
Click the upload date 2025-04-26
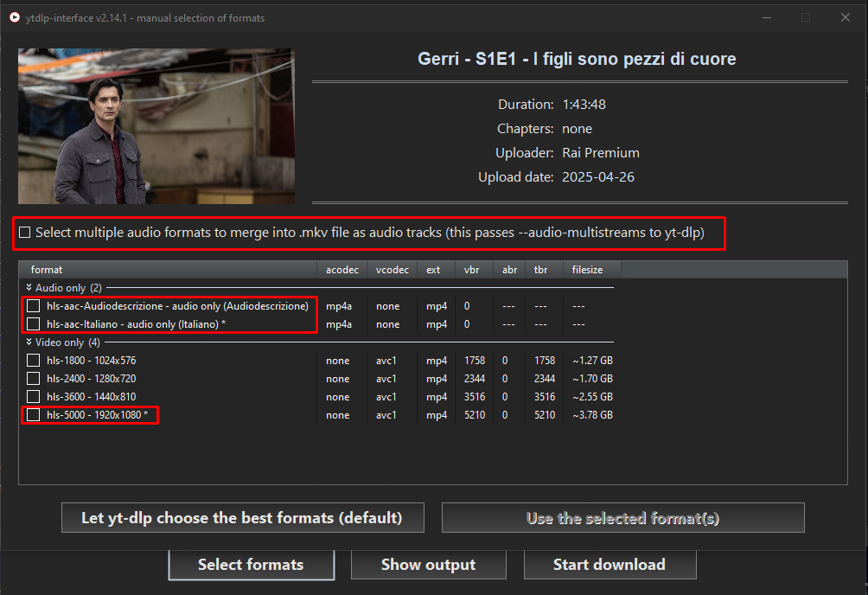(x=598, y=177)
